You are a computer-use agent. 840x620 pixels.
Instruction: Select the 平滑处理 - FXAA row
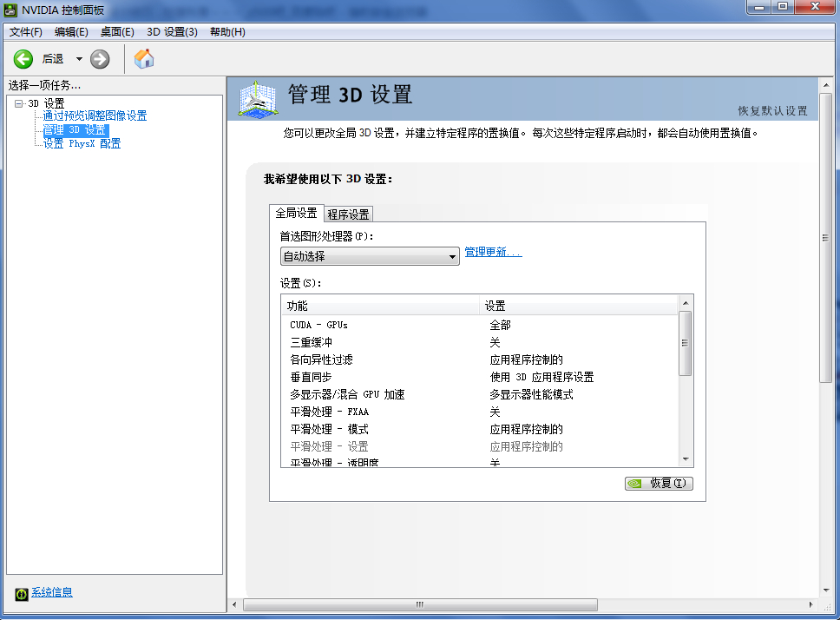coord(479,412)
